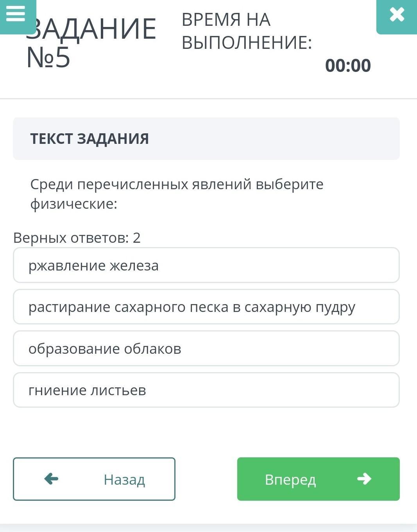
Task: Select answer "гниение листьев"
Action: (x=206, y=390)
